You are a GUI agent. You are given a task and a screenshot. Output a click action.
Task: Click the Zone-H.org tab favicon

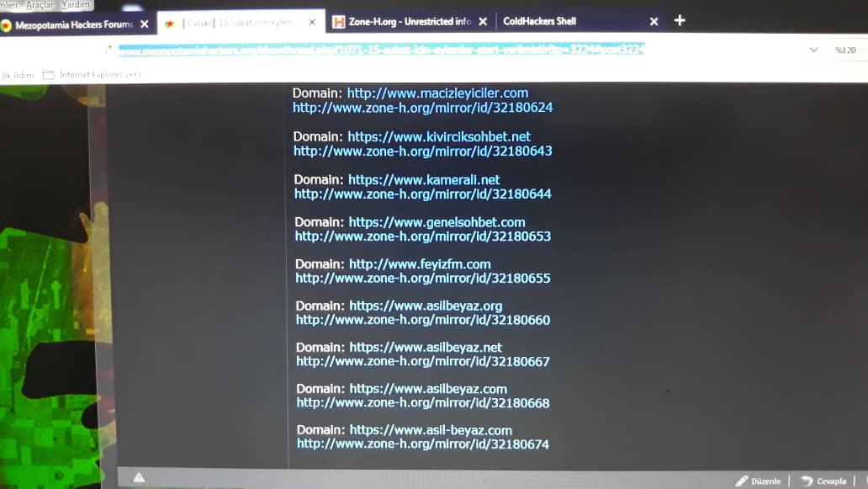pyautogui.click(x=338, y=22)
